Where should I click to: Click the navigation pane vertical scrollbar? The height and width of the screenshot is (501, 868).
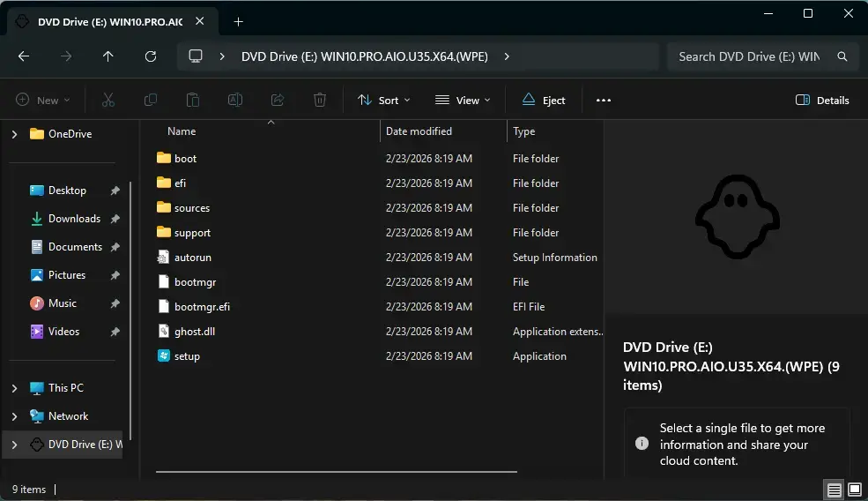(x=130, y=310)
